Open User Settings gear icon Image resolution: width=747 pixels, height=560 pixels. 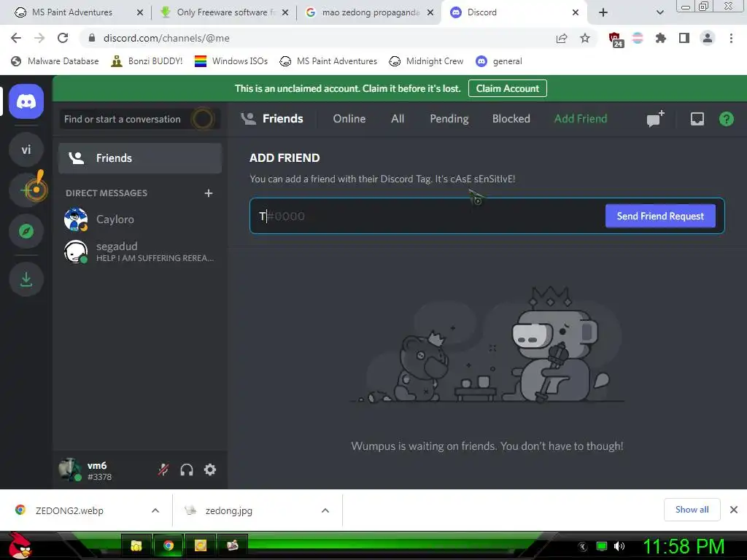point(210,470)
